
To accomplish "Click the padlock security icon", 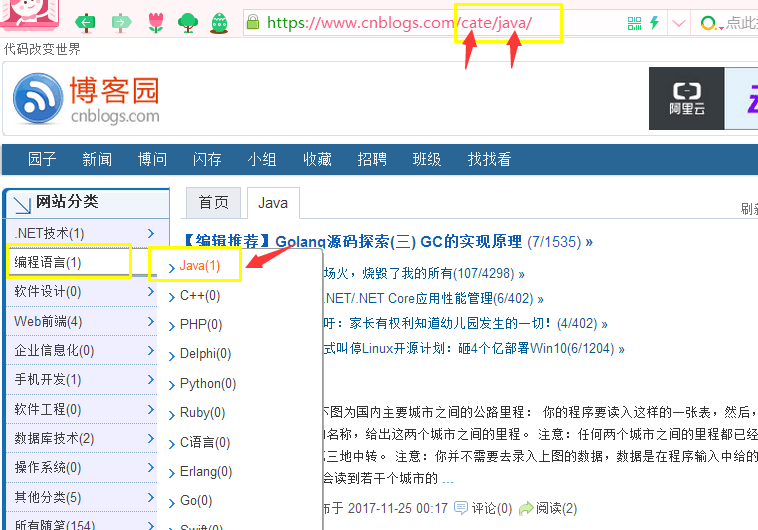I will pyautogui.click(x=252, y=22).
